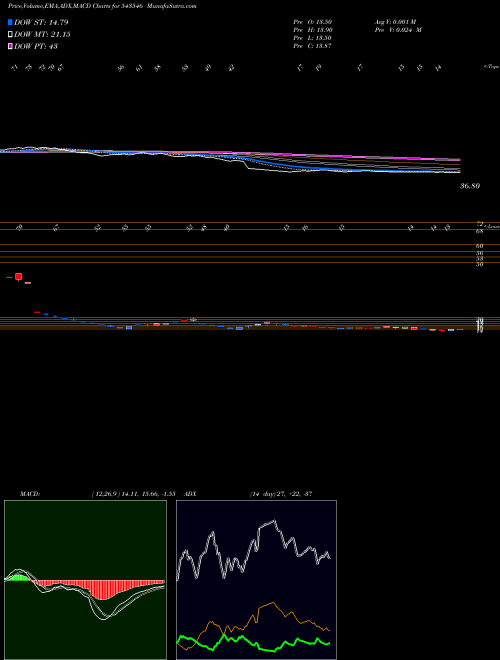Click the 'Pre O: 13.50' open value
Viewport: 500px width, 660px height.
313,21
